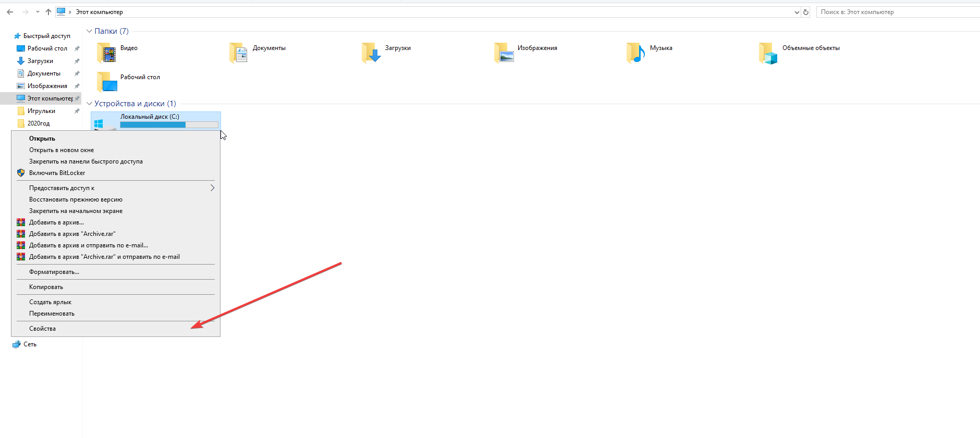Click Включить BitLocker menu entry

[x=57, y=173]
